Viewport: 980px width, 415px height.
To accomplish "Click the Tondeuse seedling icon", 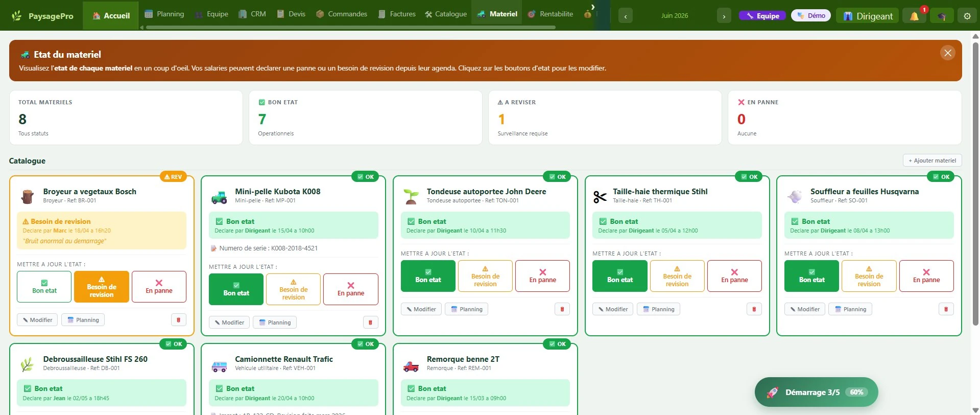I will click(411, 196).
